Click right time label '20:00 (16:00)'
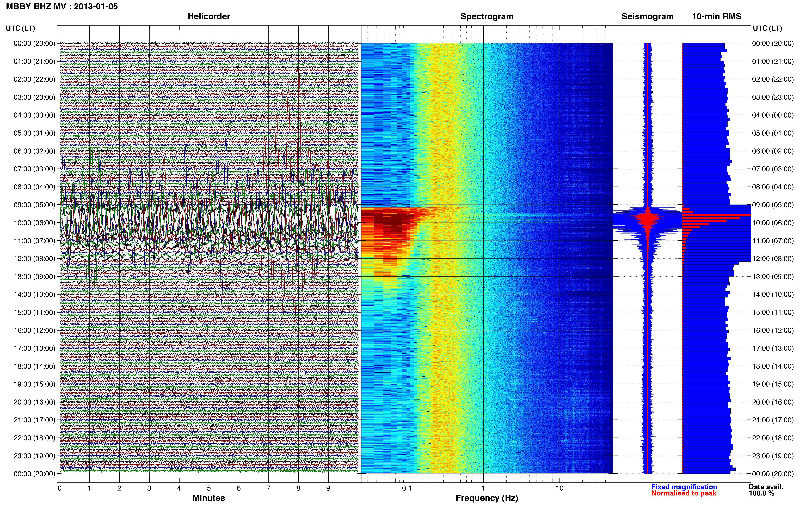 773,402
